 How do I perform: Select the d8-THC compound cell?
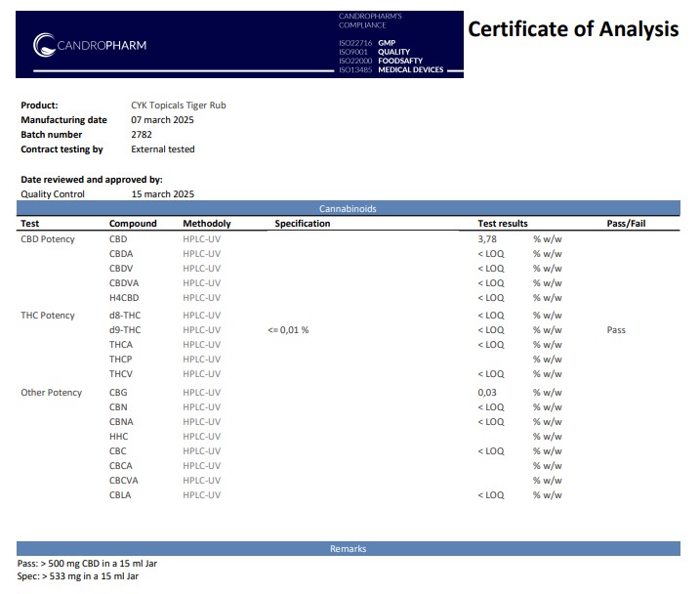(125, 316)
